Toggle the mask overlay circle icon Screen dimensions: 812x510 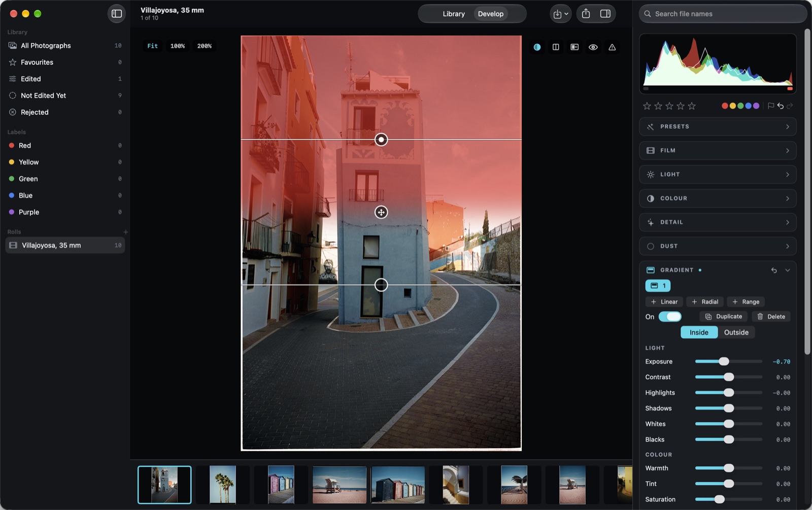[537, 47]
